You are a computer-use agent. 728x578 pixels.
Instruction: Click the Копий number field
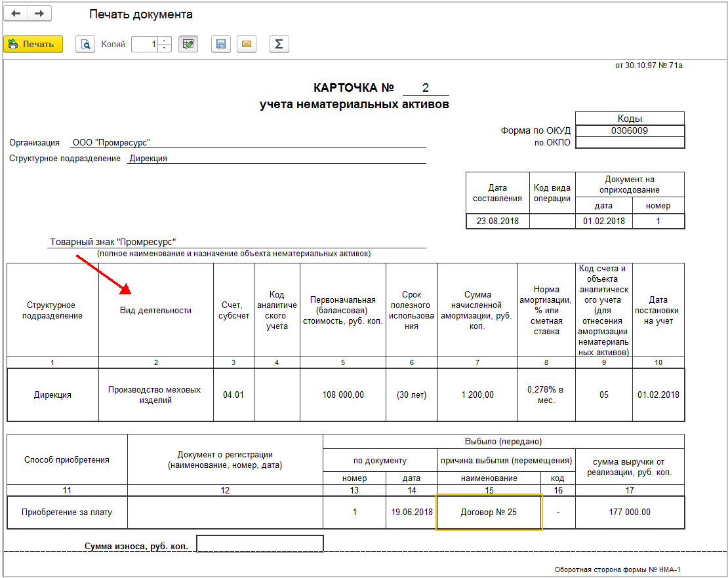tap(145, 44)
